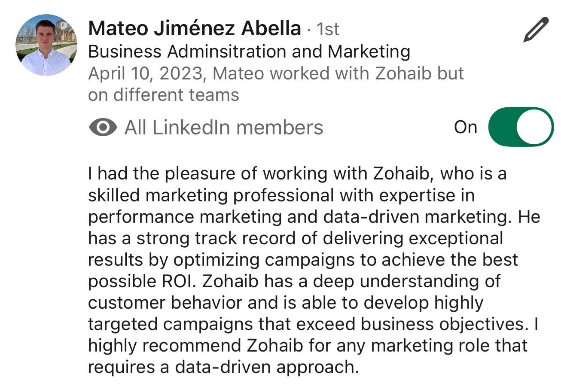Select the "All LinkedIn members" visibility label
This screenshot has height=392, width=561.
(x=223, y=128)
